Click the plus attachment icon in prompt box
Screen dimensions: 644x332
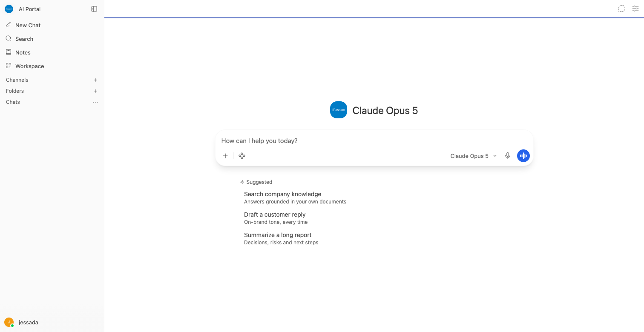(x=225, y=156)
